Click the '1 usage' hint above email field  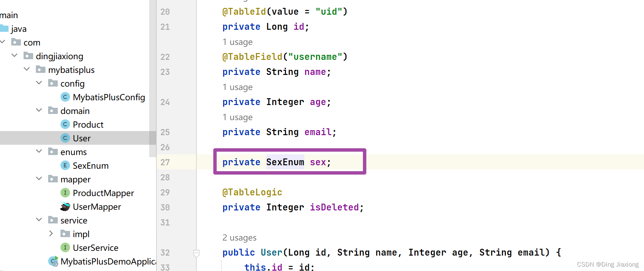click(237, 117)
